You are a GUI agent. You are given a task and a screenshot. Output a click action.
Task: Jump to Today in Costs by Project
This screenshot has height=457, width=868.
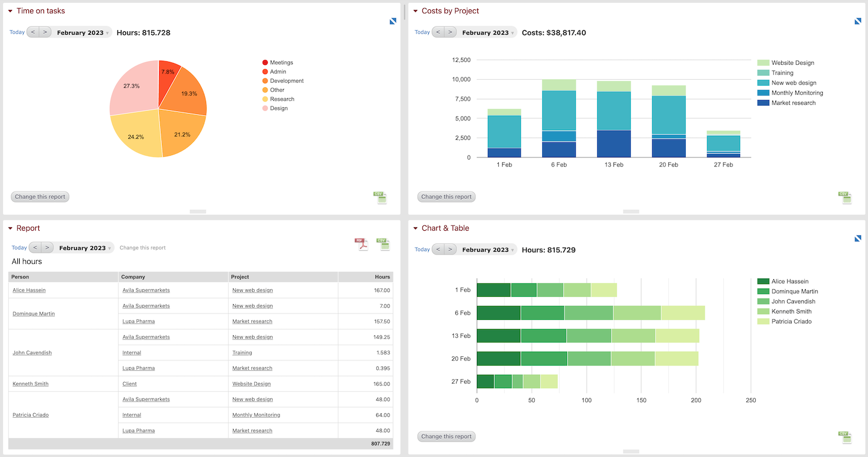click(422, 32)
